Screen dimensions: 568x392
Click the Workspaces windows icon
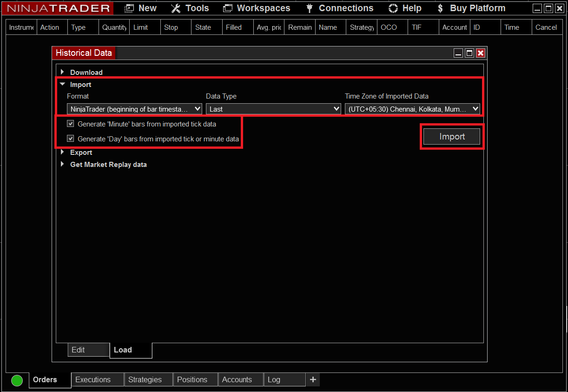pyautogui.click(x=228, y=8)
